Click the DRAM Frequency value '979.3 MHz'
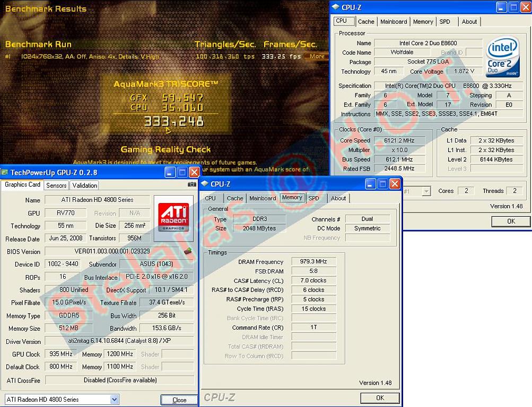The image size is (532, 407). [313, 261]
